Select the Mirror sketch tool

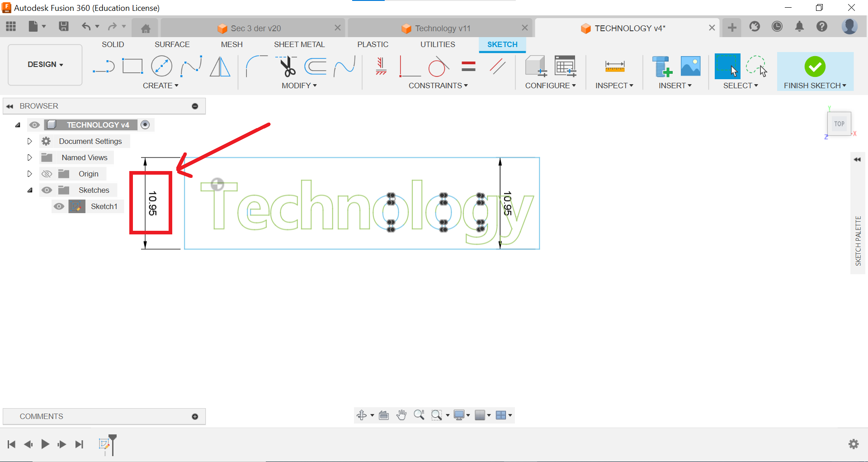coord(220,67)
